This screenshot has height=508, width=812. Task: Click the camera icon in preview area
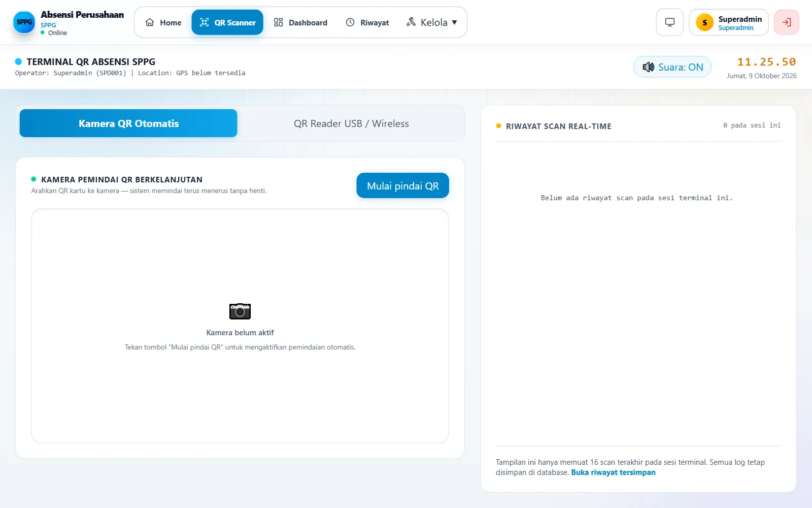click(240, 311)
